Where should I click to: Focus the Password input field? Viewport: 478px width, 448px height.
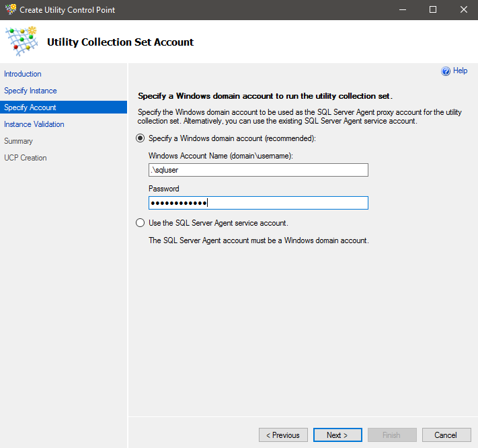(x=258, y=203)
